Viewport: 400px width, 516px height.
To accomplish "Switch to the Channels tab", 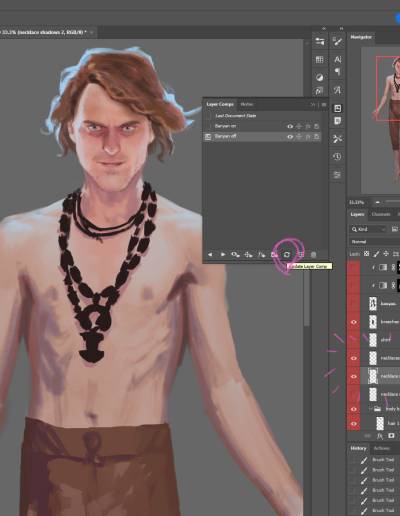I will [x=381, y=214].
